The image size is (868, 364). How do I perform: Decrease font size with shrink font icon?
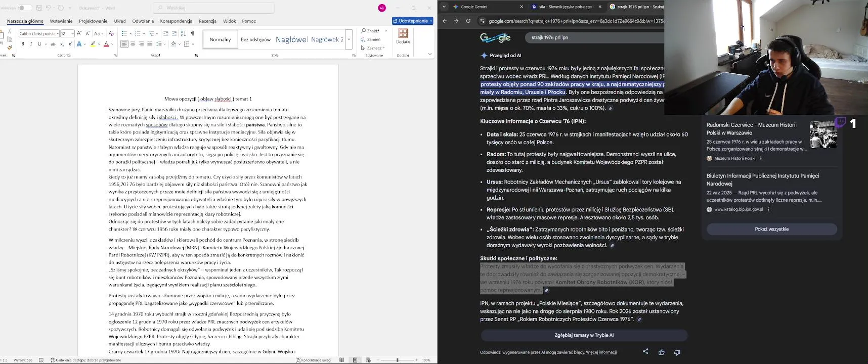click(88, 33)
